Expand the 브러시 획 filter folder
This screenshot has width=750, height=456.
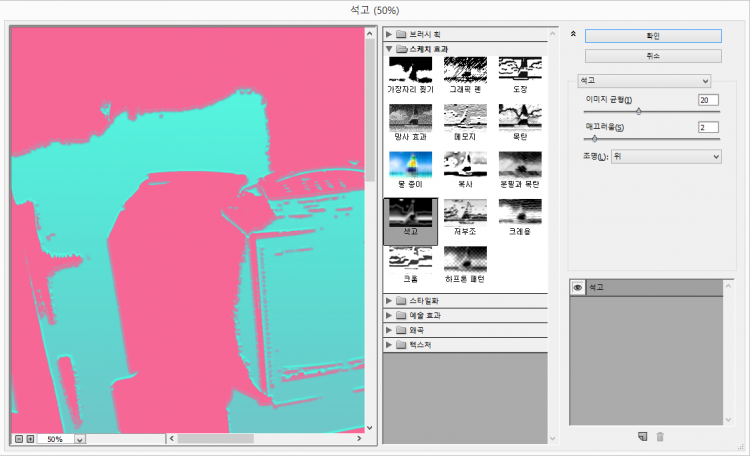(x=389, y=33)
